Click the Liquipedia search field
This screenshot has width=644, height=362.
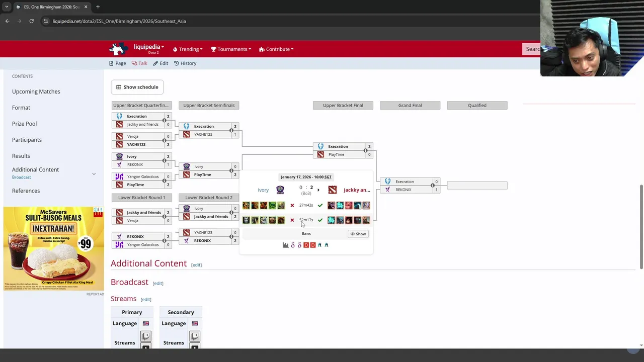(x=532, y=49)
